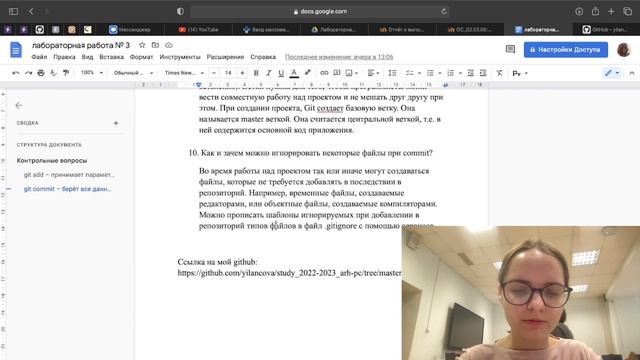Collapse the menus with the up chevron
Screen dimensions: 640x360
point(632,73)
